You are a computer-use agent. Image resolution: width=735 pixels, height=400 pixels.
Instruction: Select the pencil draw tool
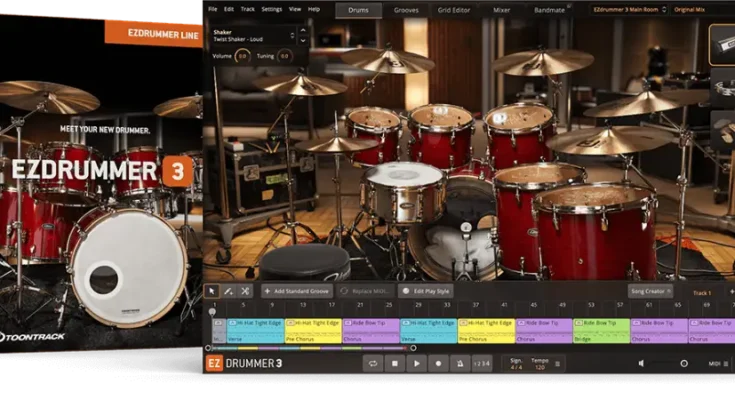pos(229,291)
